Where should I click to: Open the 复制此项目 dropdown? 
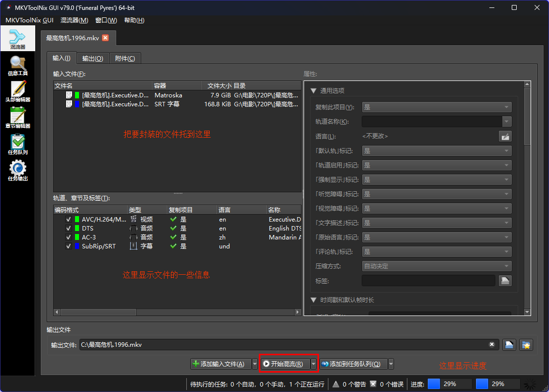click(x=437, y=107)
